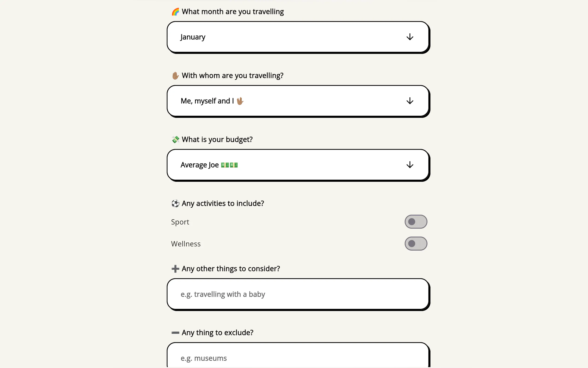Click the Wellness activity label
Viewport: 588px width, 368px height.
[x=186, y=244]
